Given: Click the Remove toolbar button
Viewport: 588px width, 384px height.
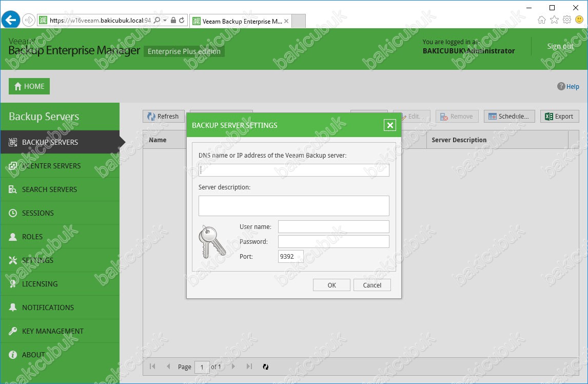Looking at the screenshot, I should 457,117.
